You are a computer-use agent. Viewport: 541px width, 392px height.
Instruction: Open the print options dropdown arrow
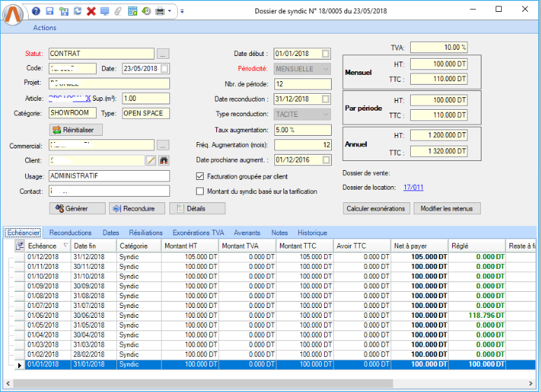click(170, 11)
